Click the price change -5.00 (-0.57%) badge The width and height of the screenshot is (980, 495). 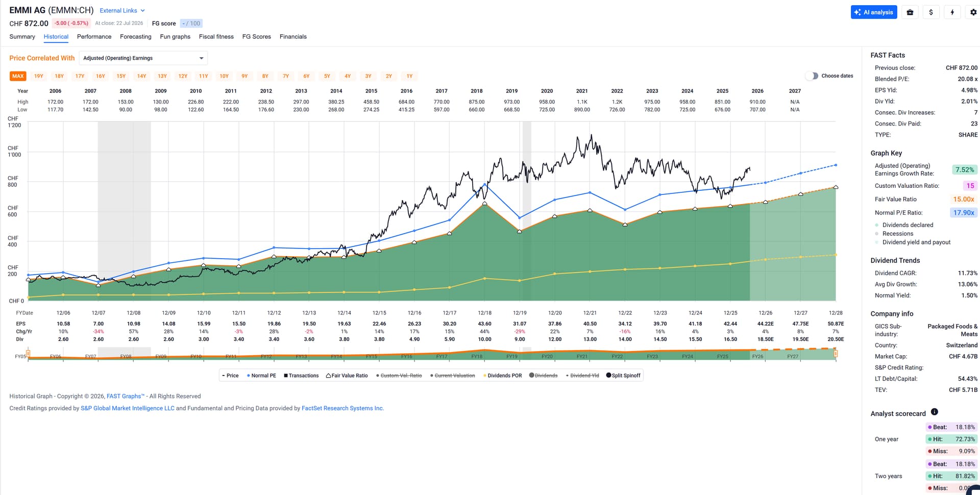71,23
